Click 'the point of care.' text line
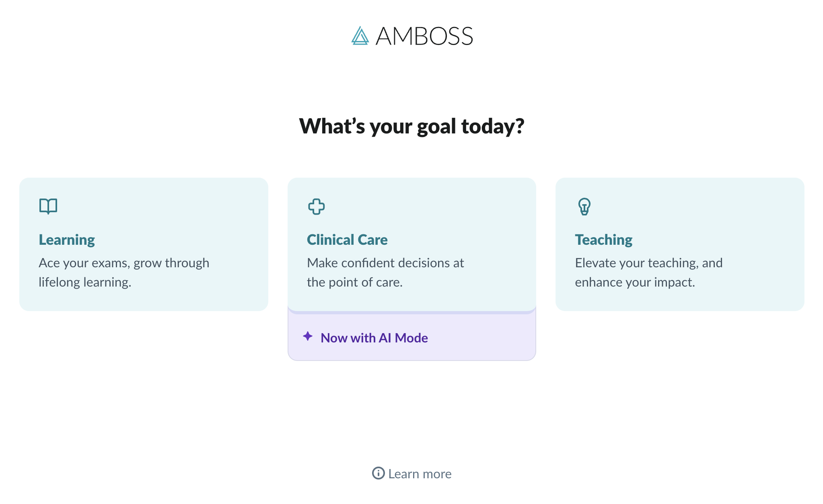 (355, 282)
